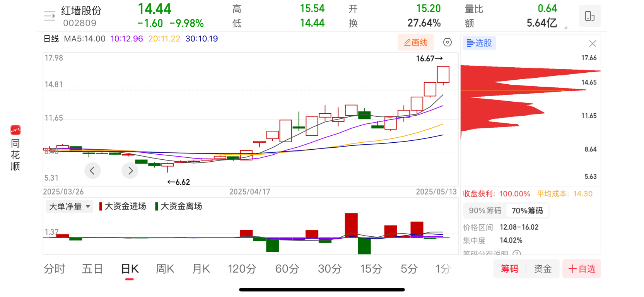Image resolution: width=644 pixels, height=297 pixels.
Task: Tap the iOS home indicator bar
Action: 322,290
